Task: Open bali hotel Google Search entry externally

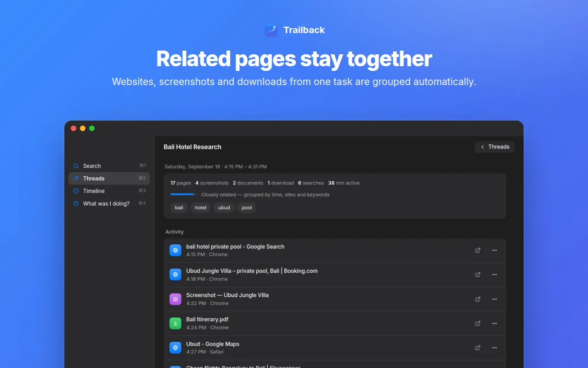Action: pos(478,250)
